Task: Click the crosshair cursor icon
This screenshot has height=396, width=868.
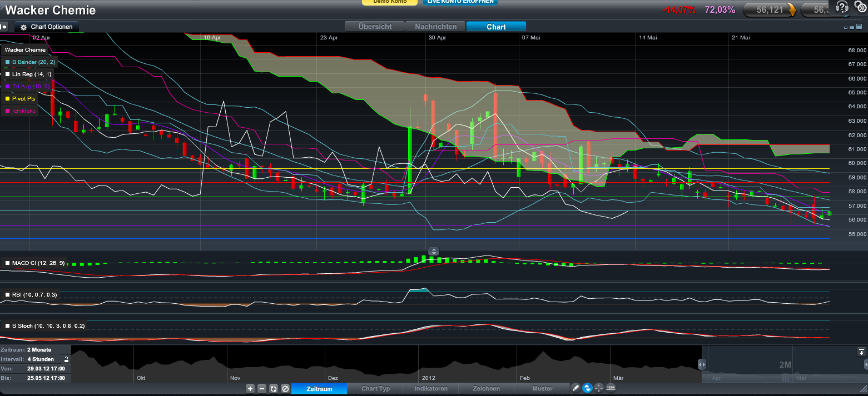Action: (x=599, y=388)
